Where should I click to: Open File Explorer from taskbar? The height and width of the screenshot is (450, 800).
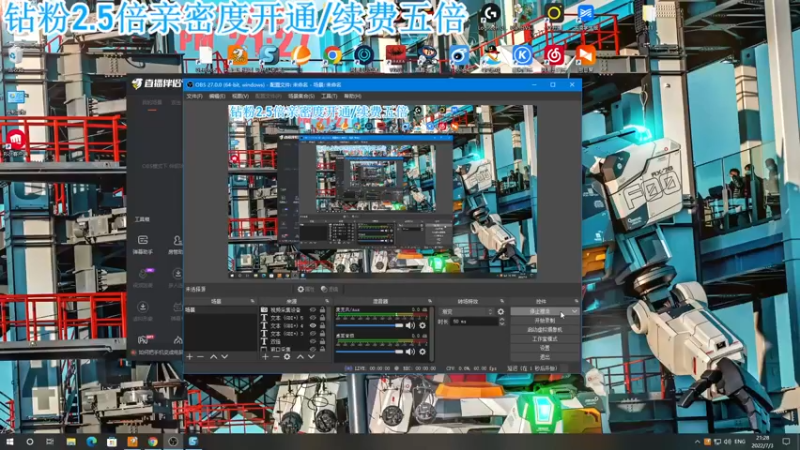coord(71,441)
